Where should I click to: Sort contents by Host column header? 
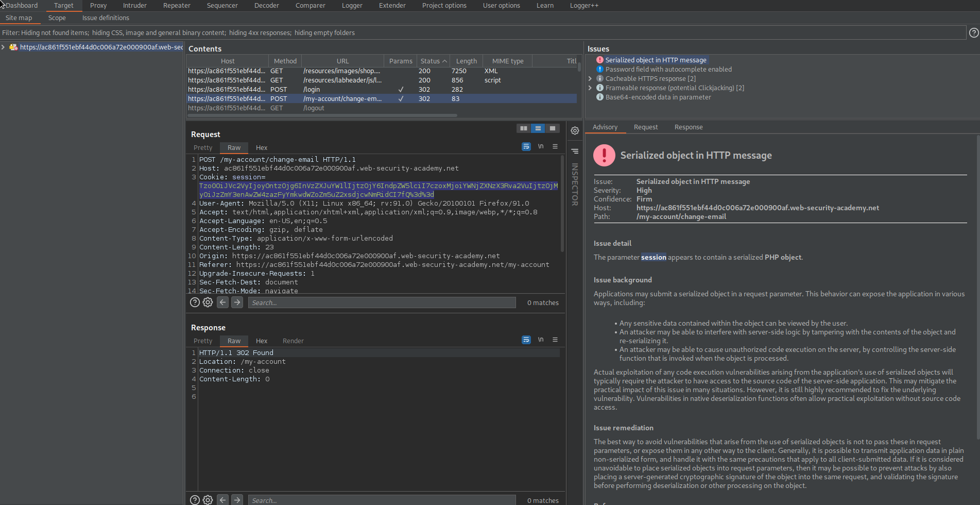[x=228, y=61]
